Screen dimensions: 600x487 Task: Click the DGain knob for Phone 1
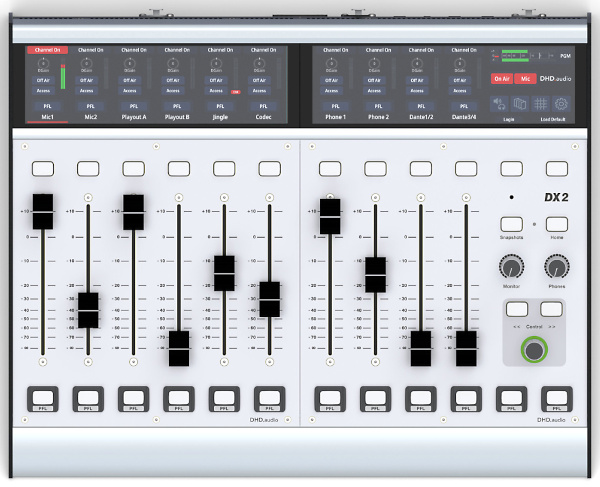331,63
